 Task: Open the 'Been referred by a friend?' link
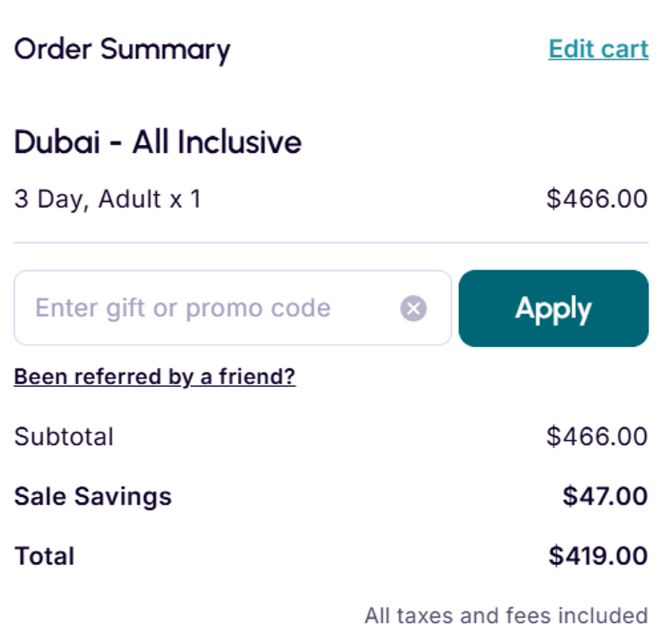point(154,377)
